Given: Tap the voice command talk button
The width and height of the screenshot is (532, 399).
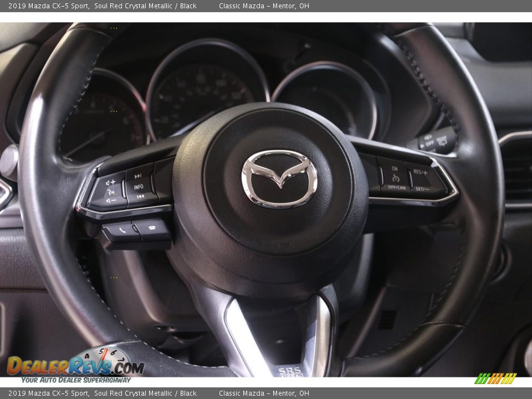Looking at the screenshot, I should click(x=111, y=192).
